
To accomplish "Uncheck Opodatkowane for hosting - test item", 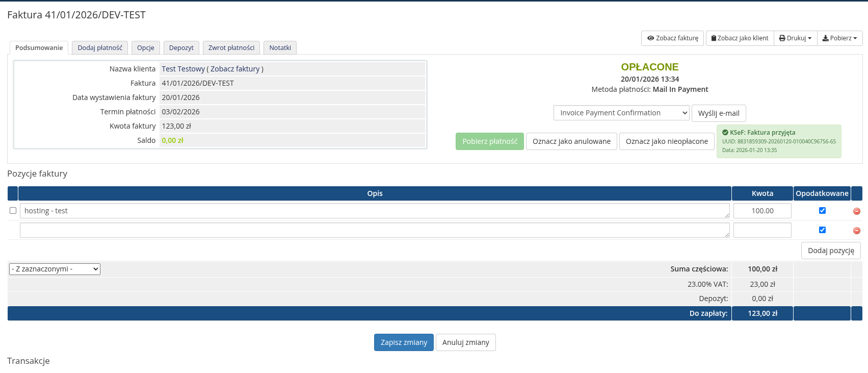I will (822, 210).
